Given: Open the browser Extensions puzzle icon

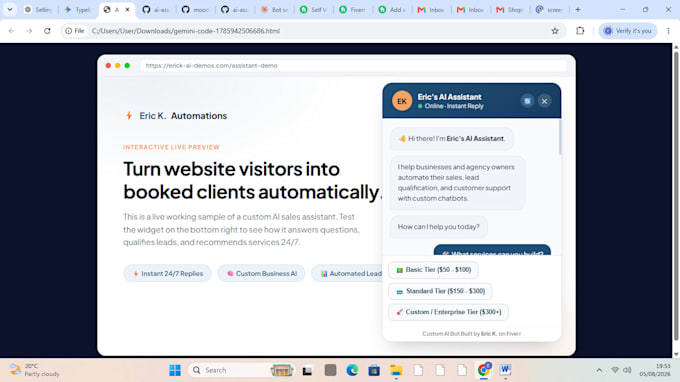Looking at the screenshot, I should pyautogui.click(x=580, y=31).
